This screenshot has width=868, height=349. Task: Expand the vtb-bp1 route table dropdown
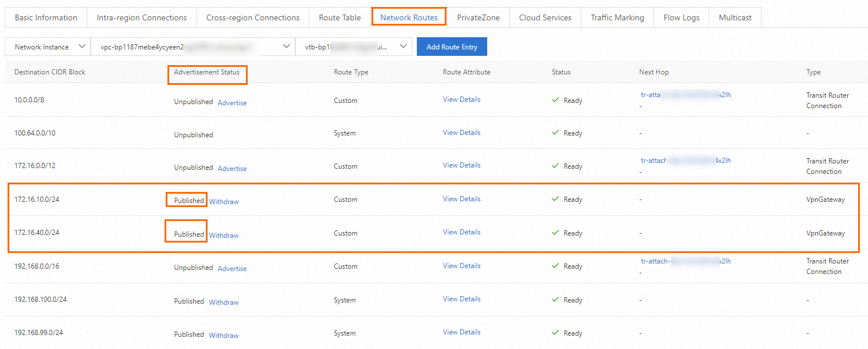353,47
